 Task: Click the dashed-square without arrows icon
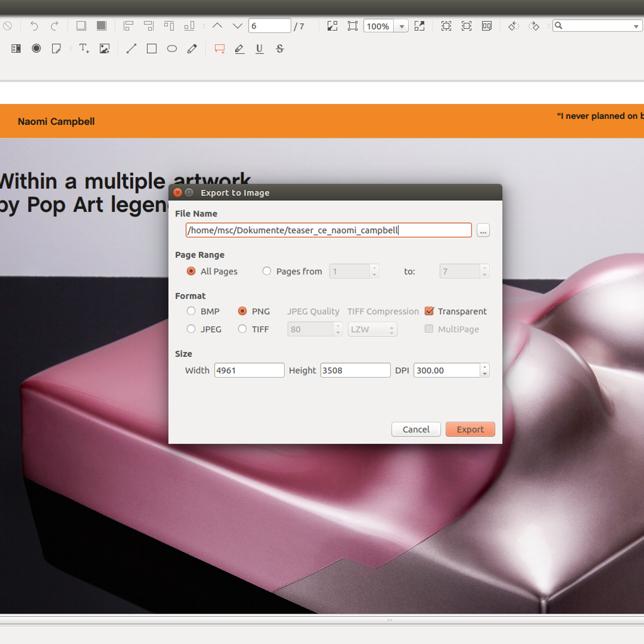coord(466,26)
